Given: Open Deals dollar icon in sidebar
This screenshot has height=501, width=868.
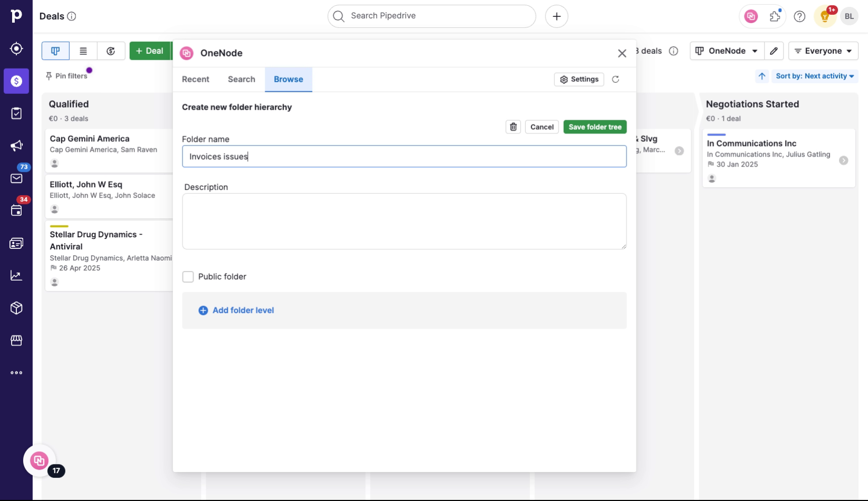Looking at the screenshot, I should (x=16, y=81).
